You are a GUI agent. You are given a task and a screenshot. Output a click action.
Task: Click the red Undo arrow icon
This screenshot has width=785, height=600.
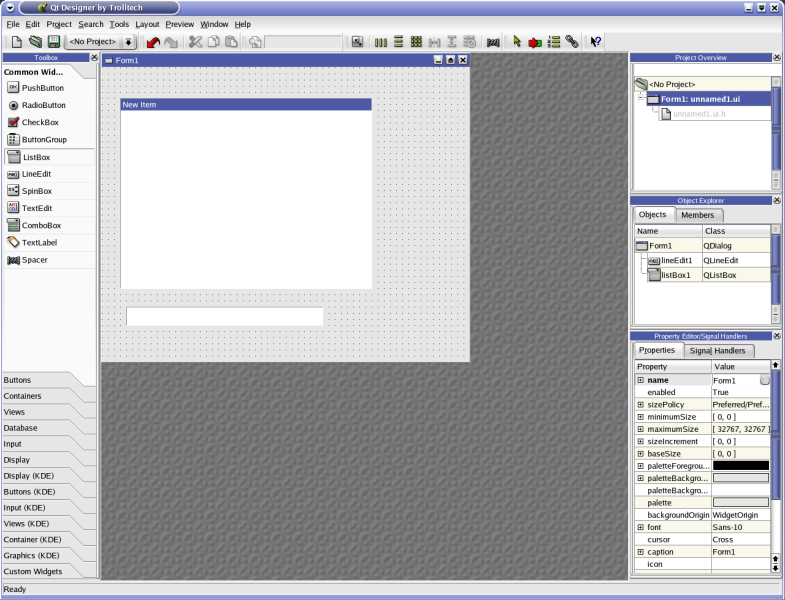click(153, 42)
